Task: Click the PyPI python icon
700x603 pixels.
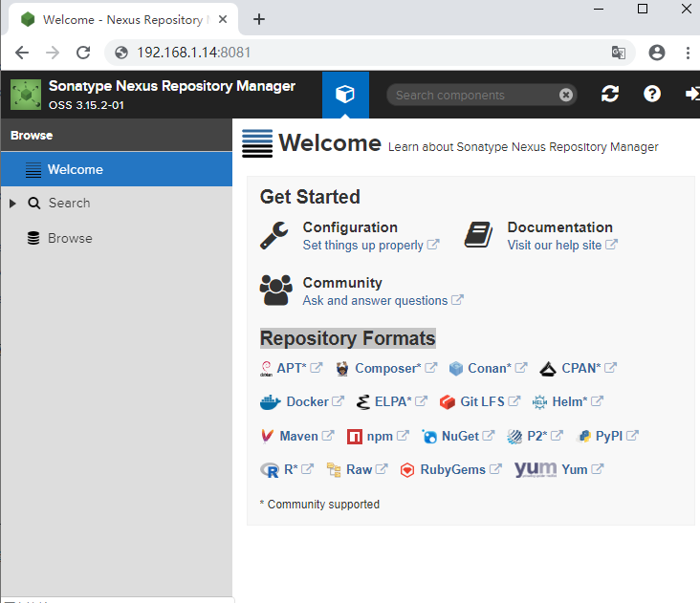Action: point(584,436)
